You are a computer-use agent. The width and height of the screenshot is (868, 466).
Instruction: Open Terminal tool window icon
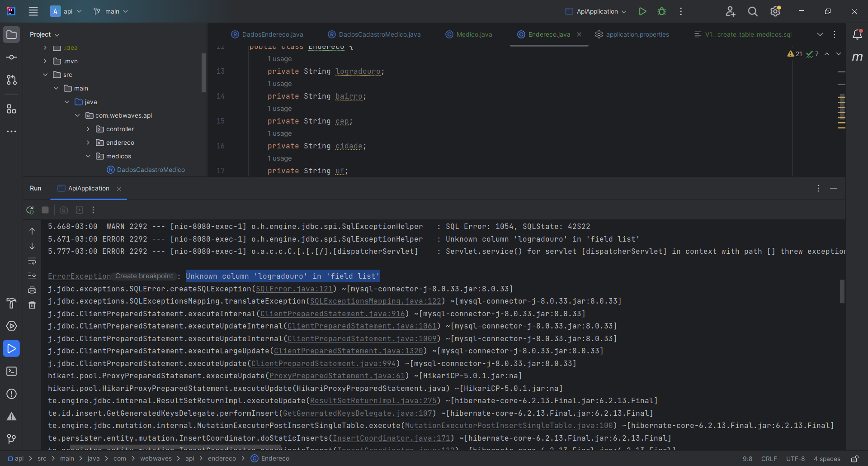(x=11, y=371)
